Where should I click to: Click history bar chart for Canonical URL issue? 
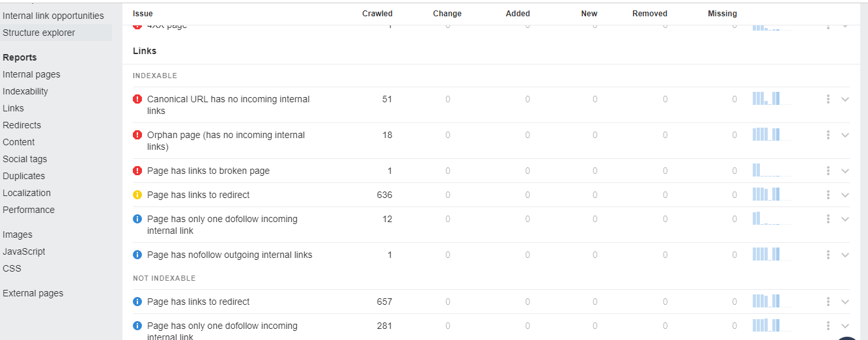pos(772,99)
